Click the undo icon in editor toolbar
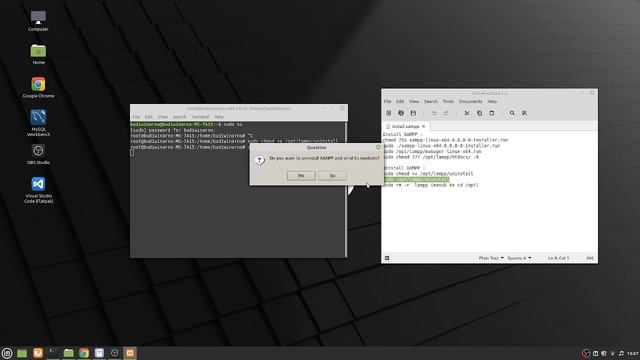The image size is (640, 360). pos(434,113)
